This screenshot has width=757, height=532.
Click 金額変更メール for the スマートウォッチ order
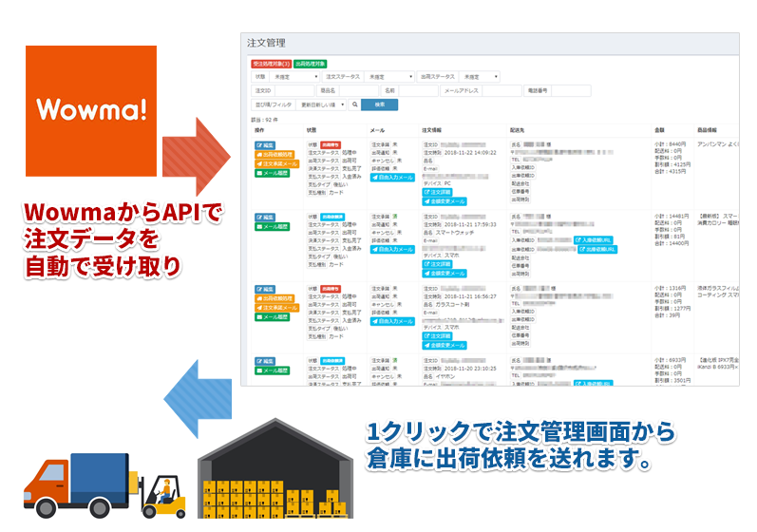445,274
